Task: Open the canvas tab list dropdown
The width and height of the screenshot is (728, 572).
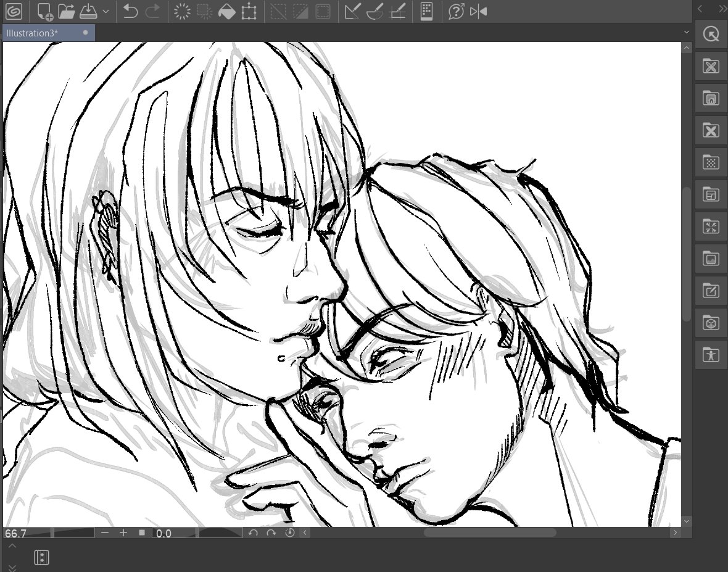Action: [x=687, y=32]
